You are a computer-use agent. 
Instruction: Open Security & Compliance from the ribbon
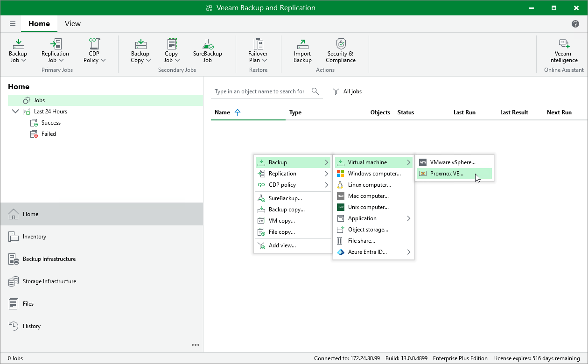[341, 50]
